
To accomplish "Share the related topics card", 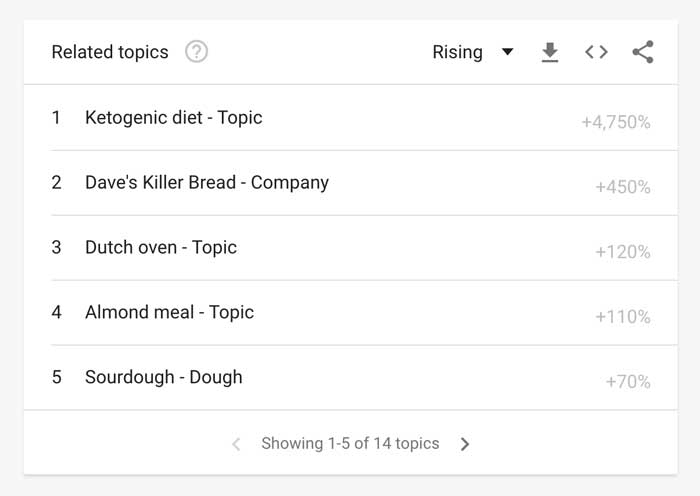I will pyautogui.click(x=643, y=52).
